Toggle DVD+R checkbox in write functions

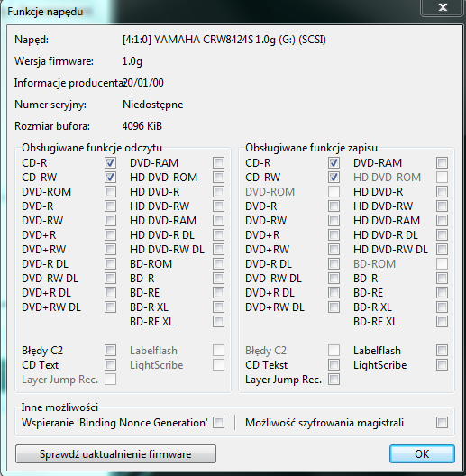click(x=334, y=234)
